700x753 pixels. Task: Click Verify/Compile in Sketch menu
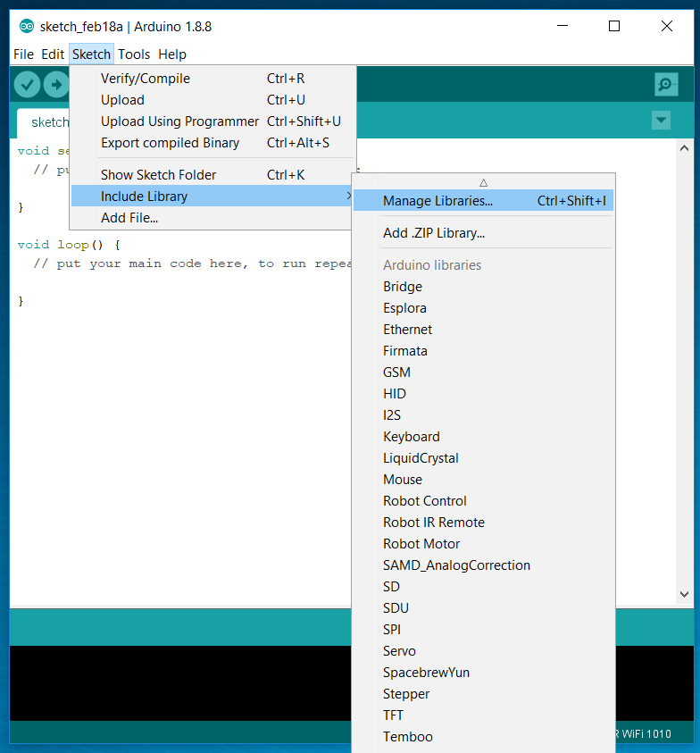[146, 79]
